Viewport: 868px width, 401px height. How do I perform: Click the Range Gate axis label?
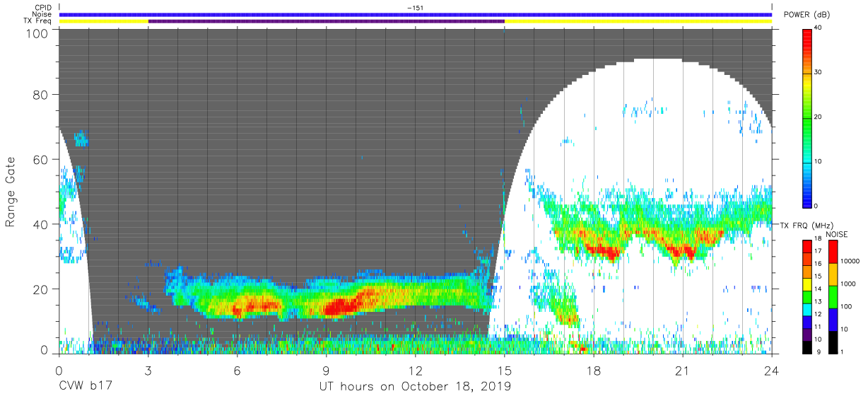click(11, 193)
